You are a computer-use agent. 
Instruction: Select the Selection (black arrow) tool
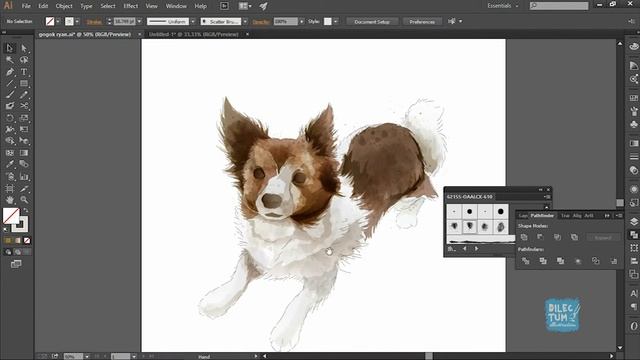click(10, 48)
